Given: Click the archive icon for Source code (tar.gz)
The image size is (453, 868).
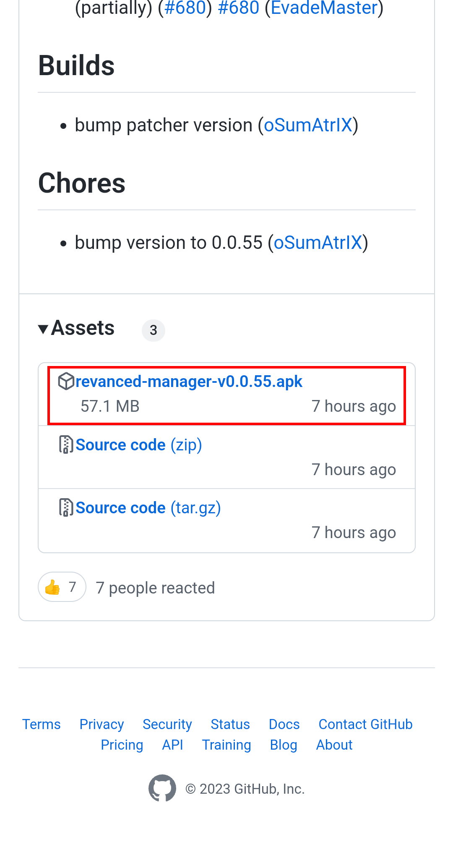Looking at the screenshot, I should click(x=66, y=507).
